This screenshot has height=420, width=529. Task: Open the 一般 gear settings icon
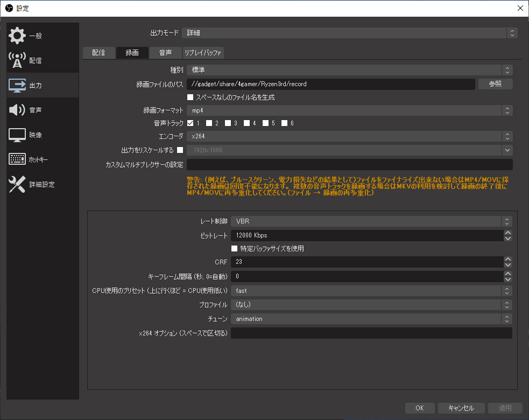click(17, 36)
